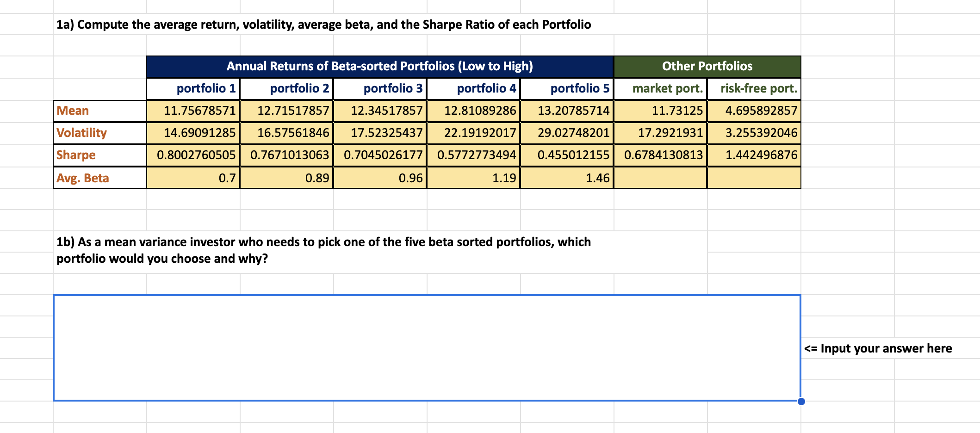Select the '<= Input your answer here' label
Screen dimensions: 980x433
coord(878,348)
